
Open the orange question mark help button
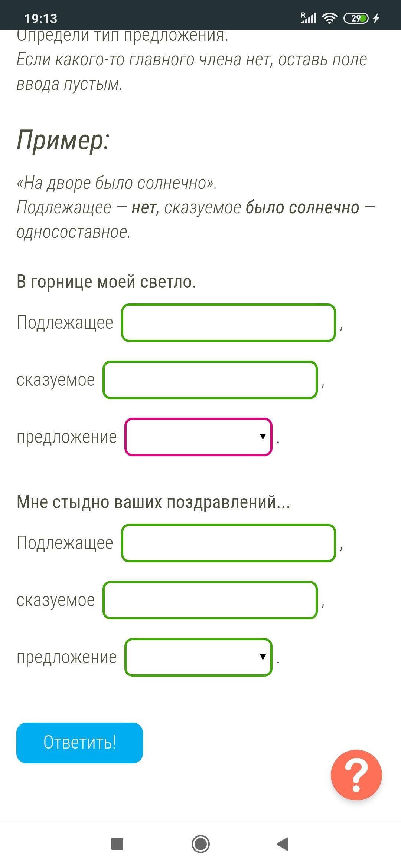click(356, 775)
